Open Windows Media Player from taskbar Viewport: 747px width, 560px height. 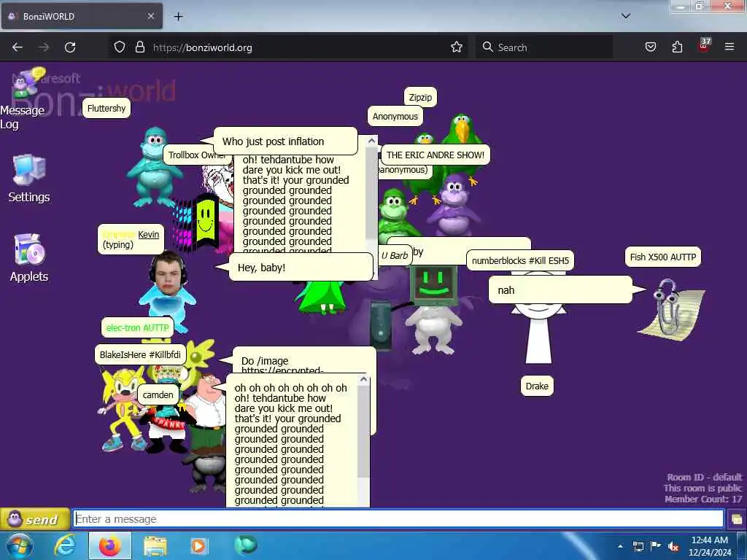point(198,546)
